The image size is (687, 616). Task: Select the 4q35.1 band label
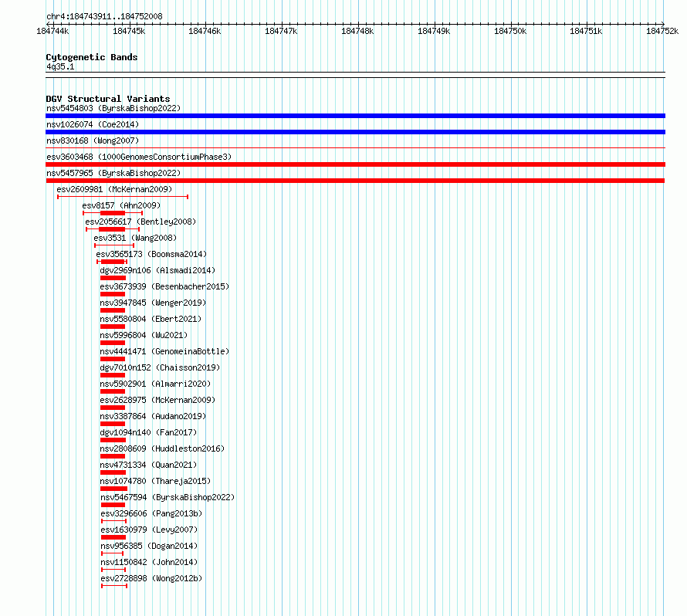pyautogui.click(x=60, y=66)
